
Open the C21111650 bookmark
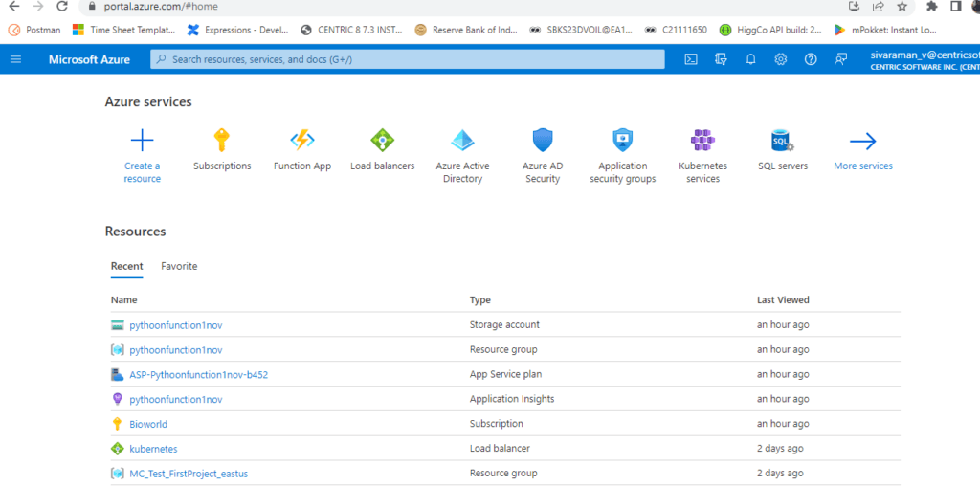(677, 30)
